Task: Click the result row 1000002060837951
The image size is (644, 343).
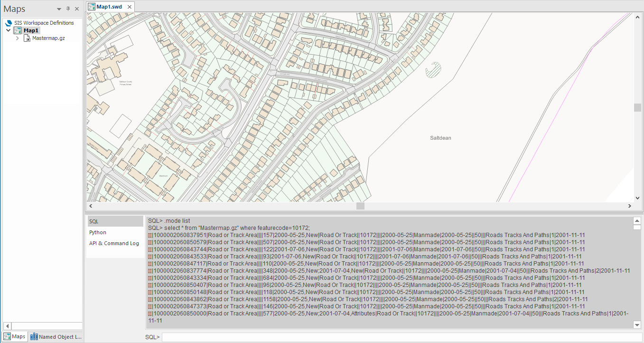Action: [x=366, y=235]
